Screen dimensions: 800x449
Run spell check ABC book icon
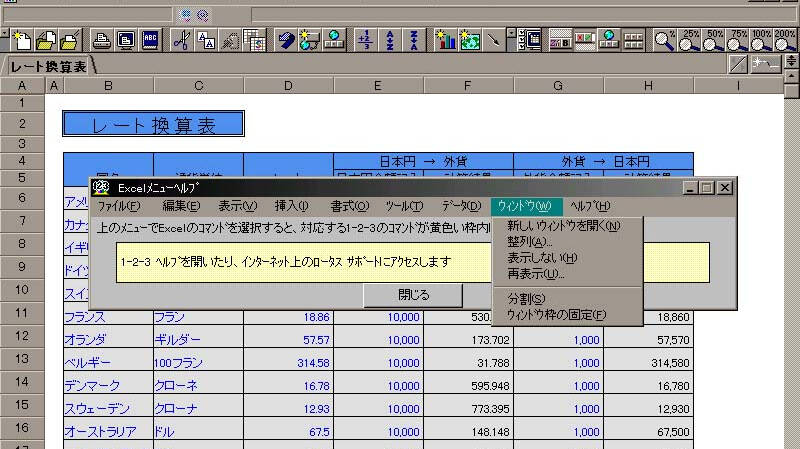point(149,40)
